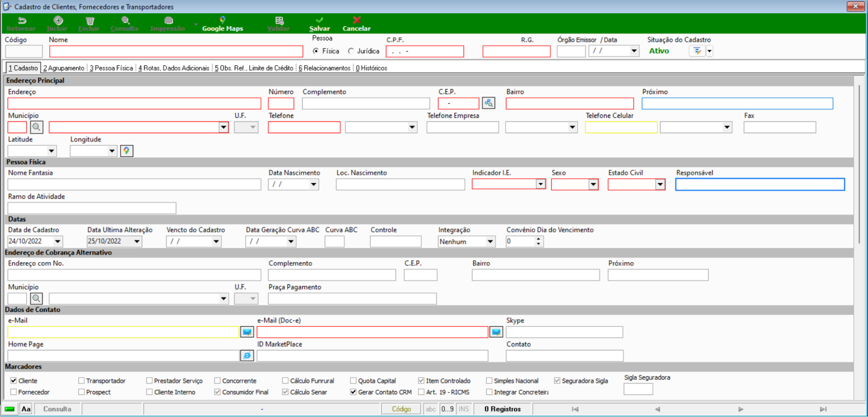The width and height of the screenshot is (868, 417).
Task: Open the Integração dropdown showing Nenhum
Action: click(490, 242)
